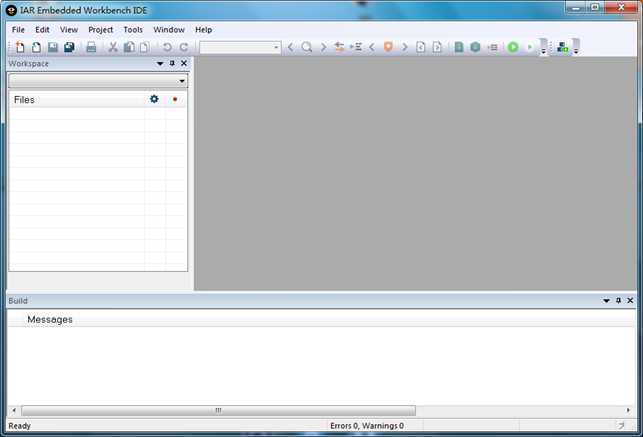Click Debug without Downloading small arrow

[x=529, y=47]
